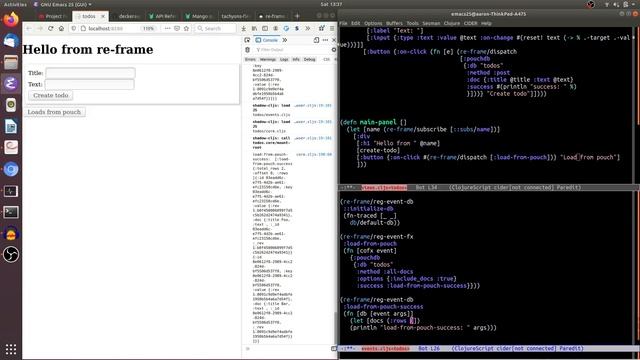Bookmark this page with the star icon
640x360 pixels.
(x=187, y=29)
